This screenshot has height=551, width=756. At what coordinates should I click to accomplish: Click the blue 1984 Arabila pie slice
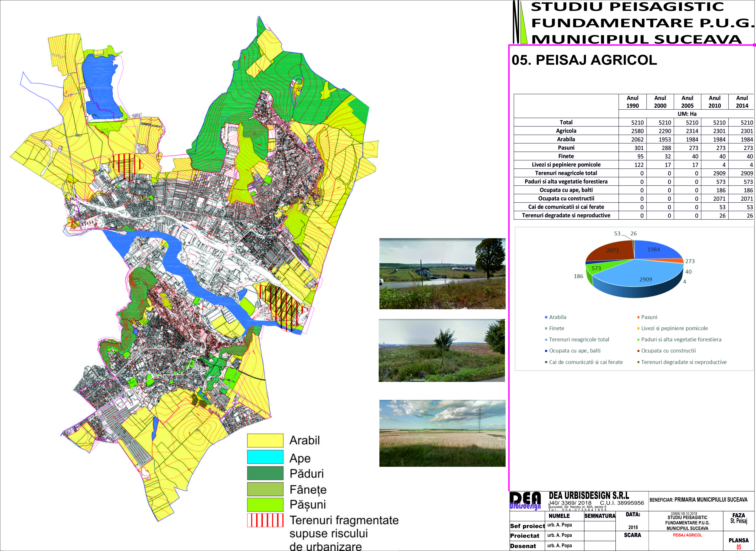(653, 250)
